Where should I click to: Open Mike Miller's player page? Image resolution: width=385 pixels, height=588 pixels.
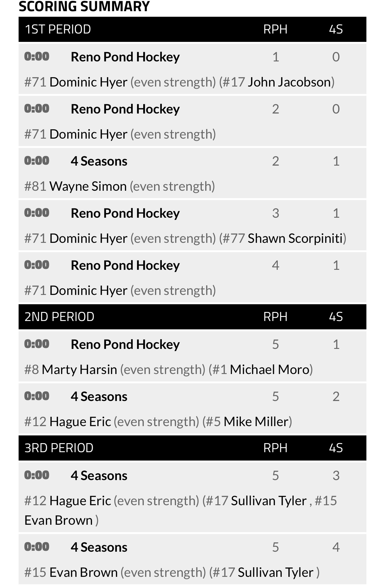pyautogui.click(x=256, y=422)
